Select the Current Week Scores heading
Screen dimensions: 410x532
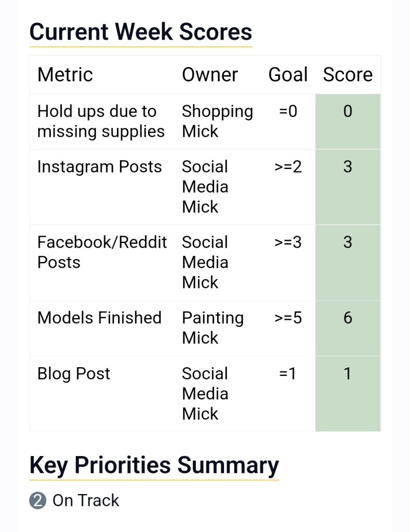pos(141,31)
